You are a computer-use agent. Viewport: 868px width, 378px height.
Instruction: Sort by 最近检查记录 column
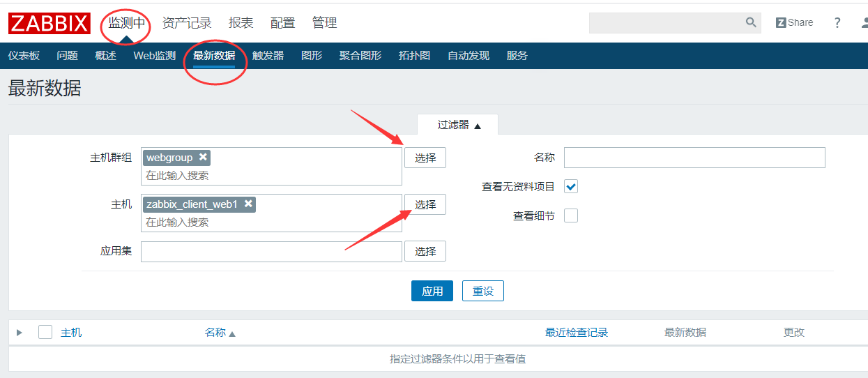(577, 333)
